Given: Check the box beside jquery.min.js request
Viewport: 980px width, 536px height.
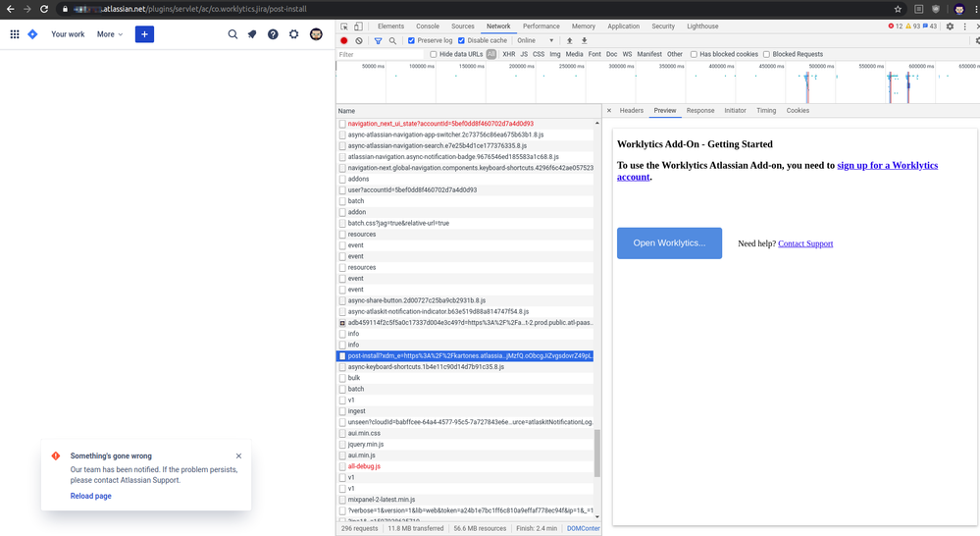Looking at the screenshot, I should coord(342,445).
